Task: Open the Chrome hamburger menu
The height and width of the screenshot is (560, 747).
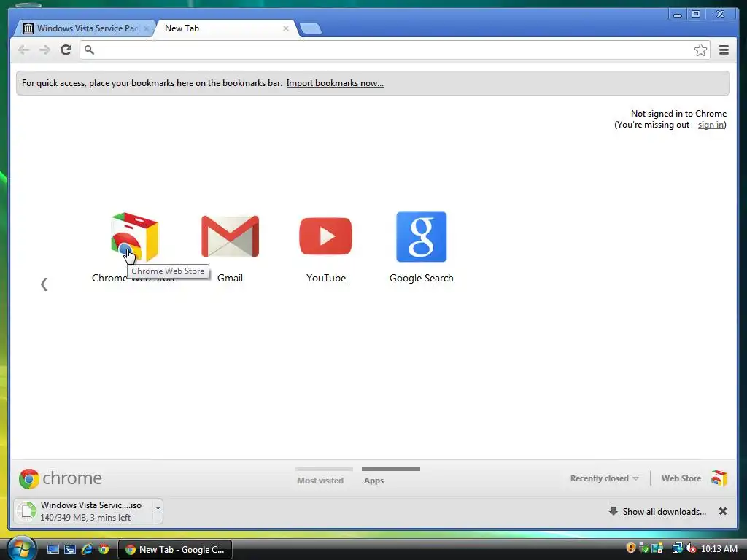Action: coord(724,50)
